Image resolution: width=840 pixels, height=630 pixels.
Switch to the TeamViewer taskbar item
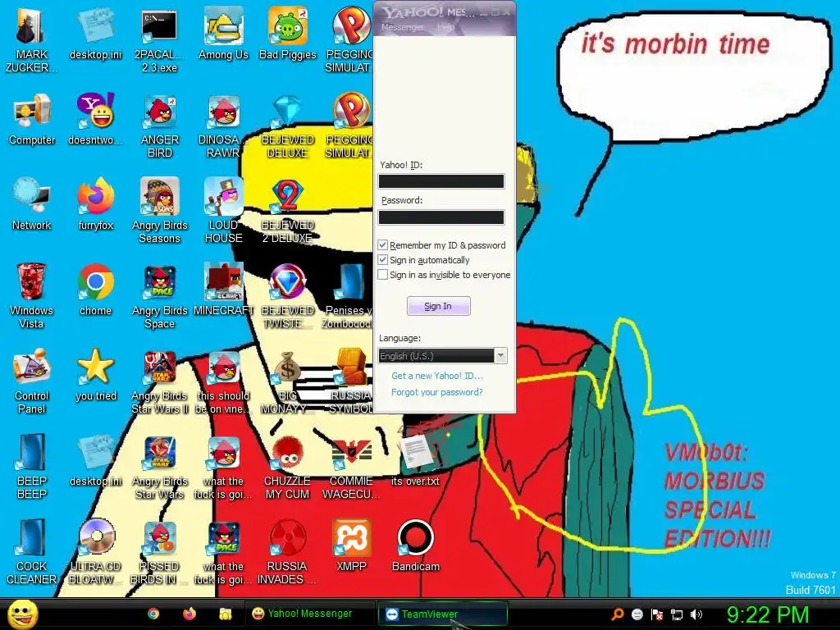point(442,614)
